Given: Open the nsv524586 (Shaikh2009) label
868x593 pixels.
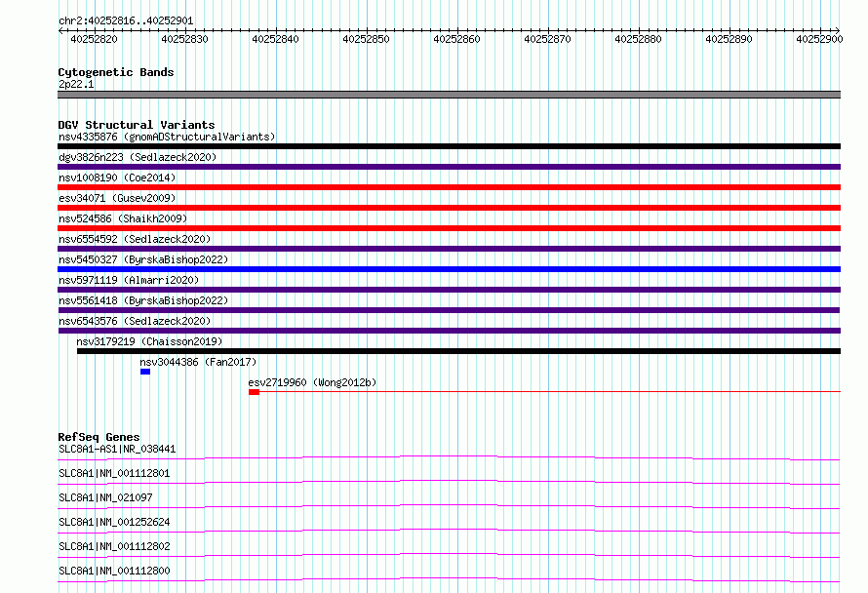Looking at the screenshot, I should coord(123,218).
